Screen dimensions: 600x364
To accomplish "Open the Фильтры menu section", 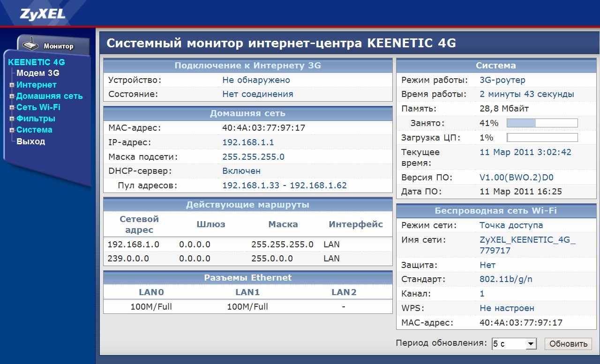I will click(x=36, y=119).
